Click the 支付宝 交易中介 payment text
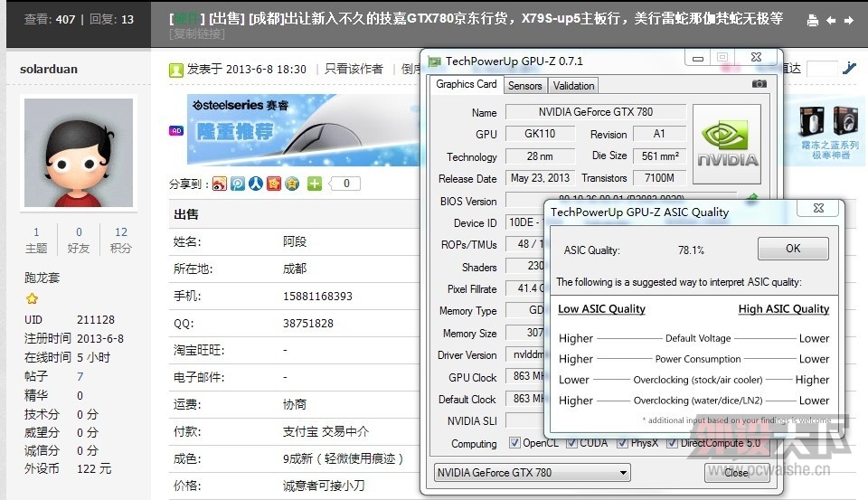The image size is (868, 500). point(325,431)
